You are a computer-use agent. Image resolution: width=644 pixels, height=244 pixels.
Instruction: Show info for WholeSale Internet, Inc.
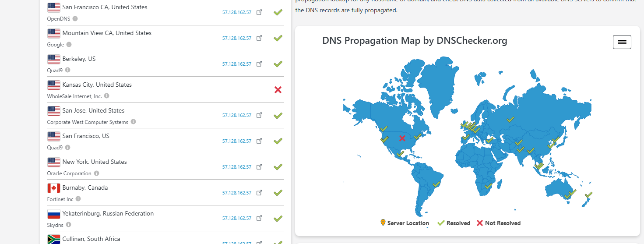tap(106, 96)
